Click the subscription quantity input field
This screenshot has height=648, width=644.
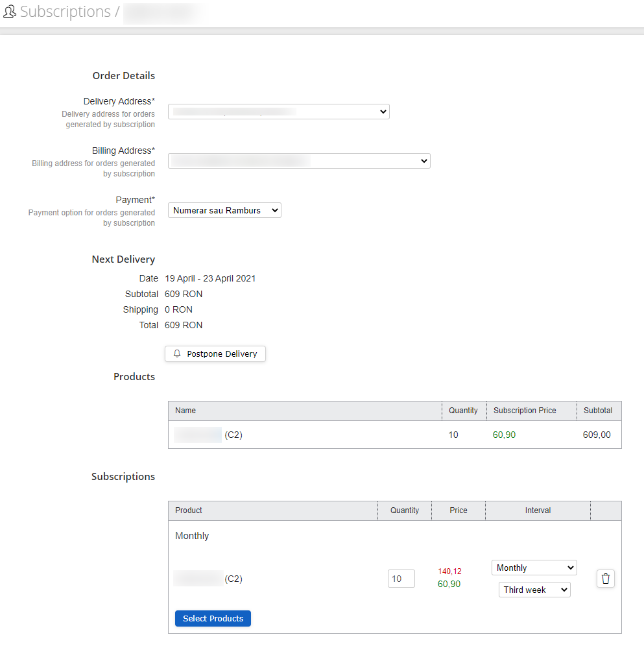[x=401, y=579]
